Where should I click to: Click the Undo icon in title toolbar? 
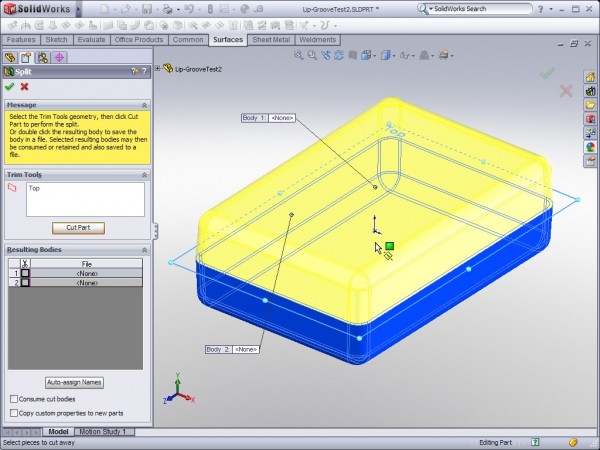(x=189, y=9)
